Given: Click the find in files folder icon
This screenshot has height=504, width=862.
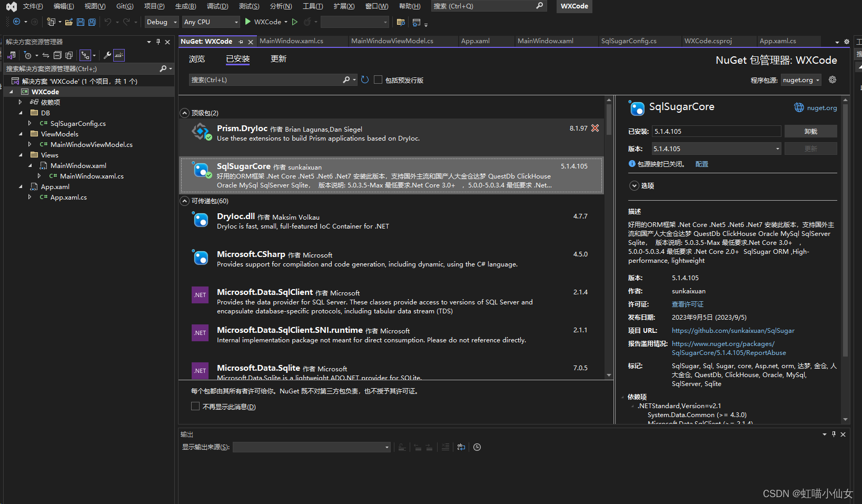Looking at the screenshot, I should (x=401, y=22).
